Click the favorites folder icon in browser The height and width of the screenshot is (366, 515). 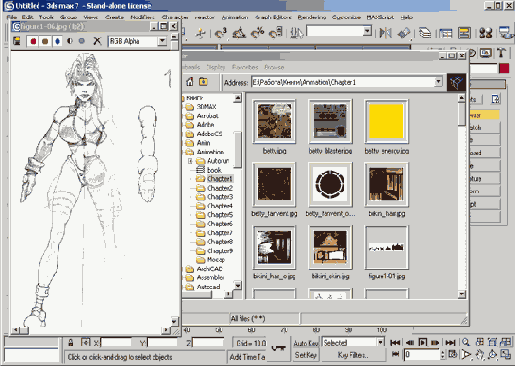pyautogui.click(x=203, y=82)
